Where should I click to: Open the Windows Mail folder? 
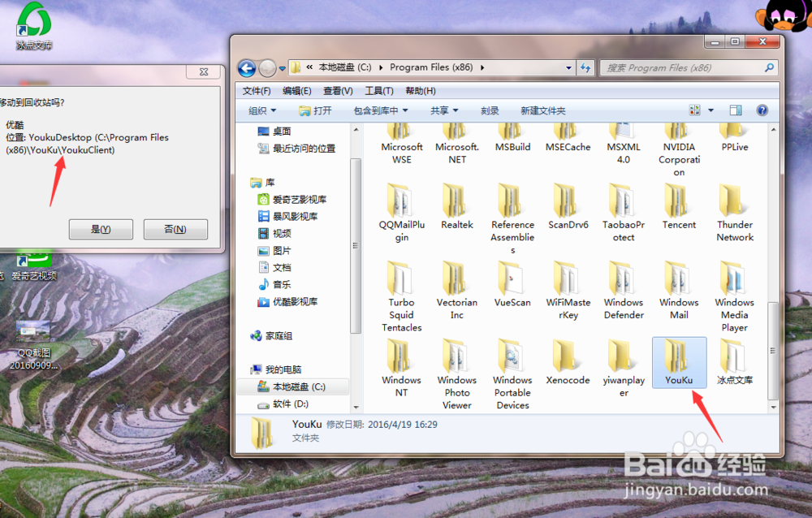point(679,290)
